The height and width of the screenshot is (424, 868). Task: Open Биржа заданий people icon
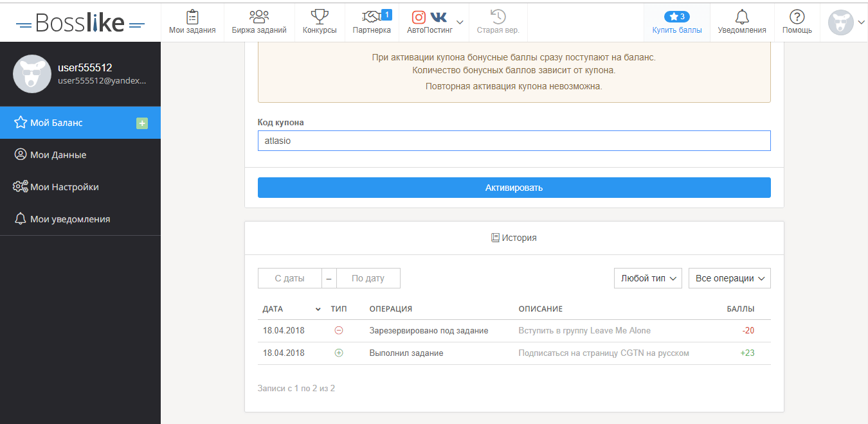259,17
